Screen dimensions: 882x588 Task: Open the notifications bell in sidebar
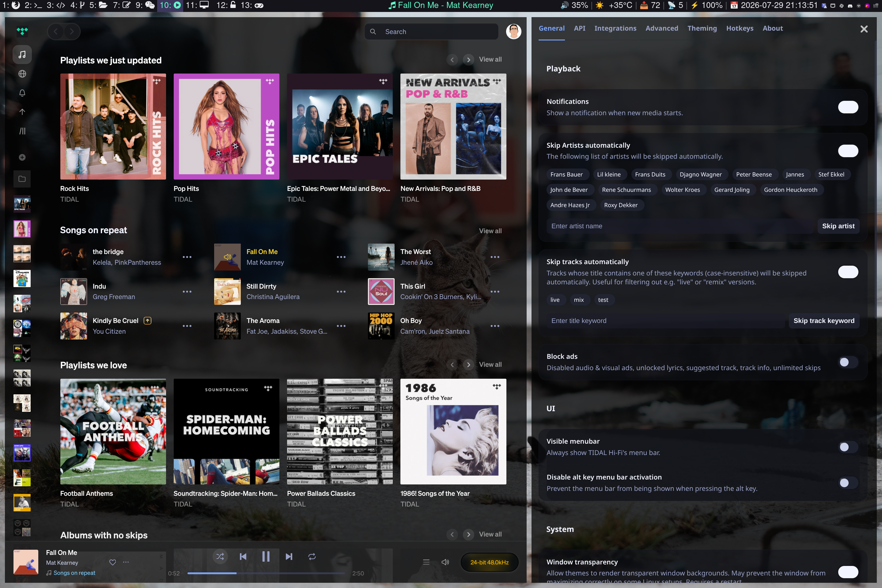pos(22,93)
